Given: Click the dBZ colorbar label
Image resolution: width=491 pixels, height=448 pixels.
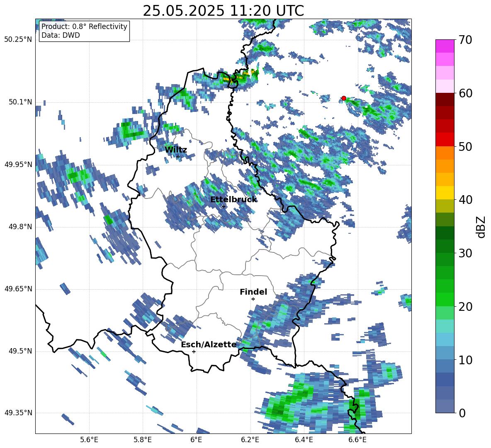Looking at the screenshot, I should (x=481, y=227).
